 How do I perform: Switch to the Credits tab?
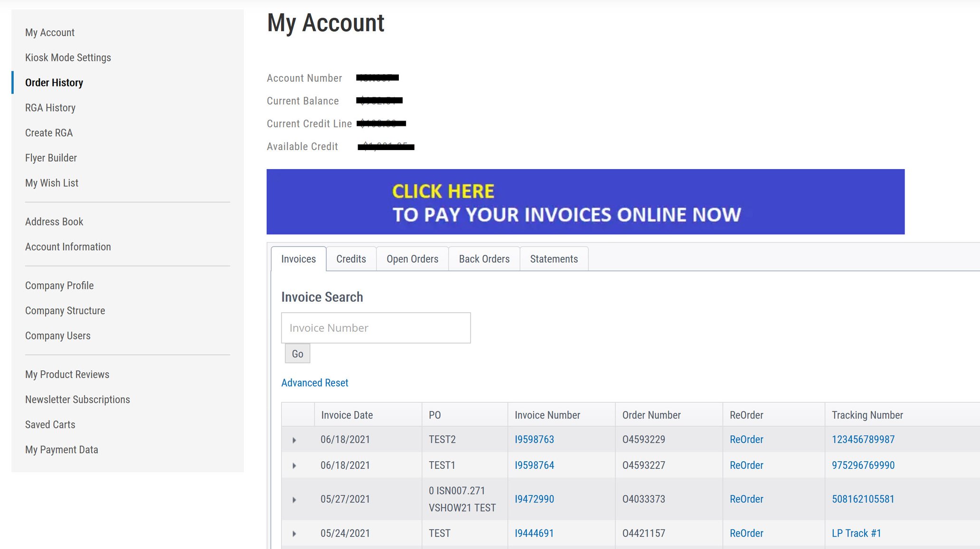pos(351,259)
